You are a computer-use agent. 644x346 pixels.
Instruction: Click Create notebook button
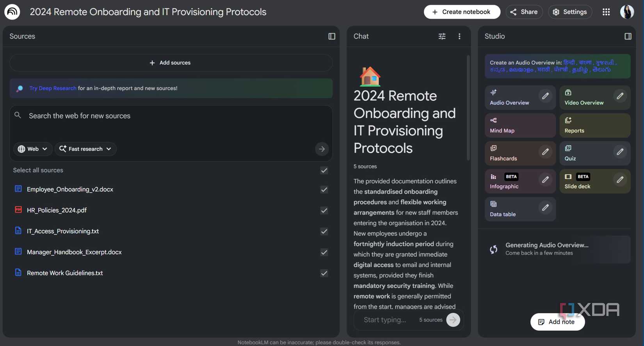462,12
